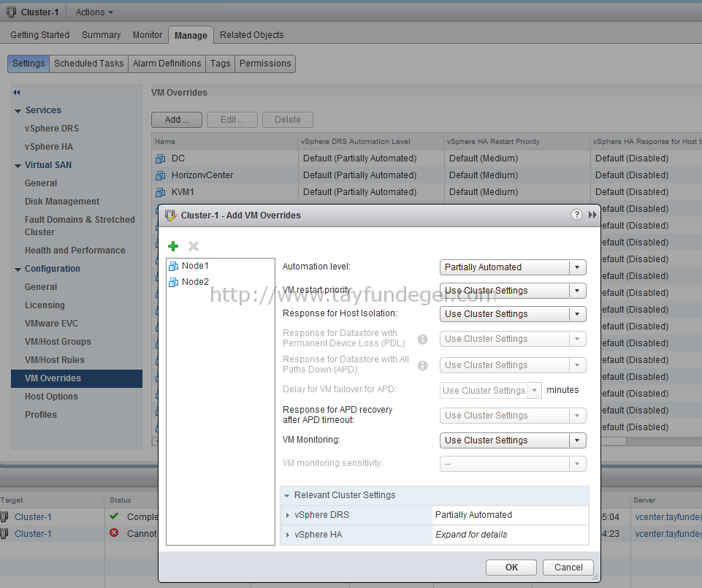The width and height of the screenshot is (702, 588).
Task: Click the APD info icon
Action: point(422,365)
